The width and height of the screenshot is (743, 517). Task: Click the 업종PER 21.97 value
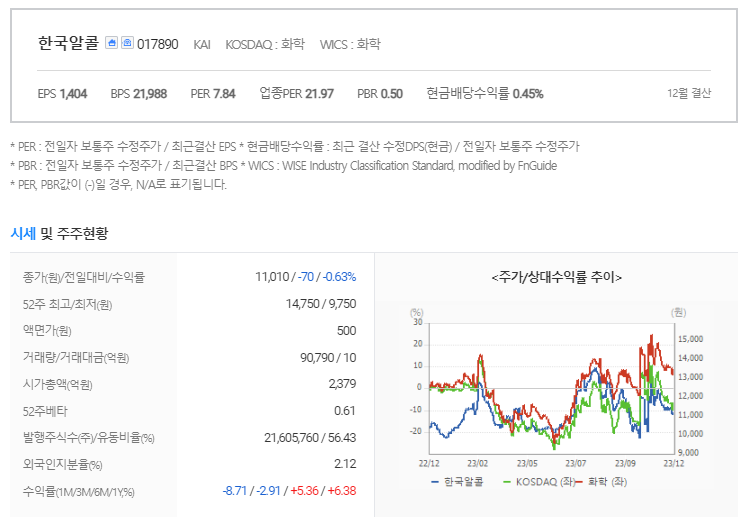tap(296, 93)
